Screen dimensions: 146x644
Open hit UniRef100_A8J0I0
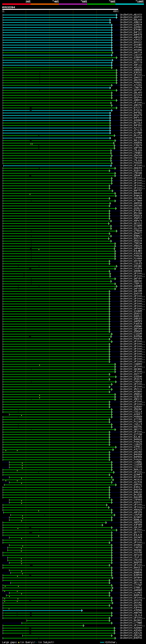click(x=131, y=15)
